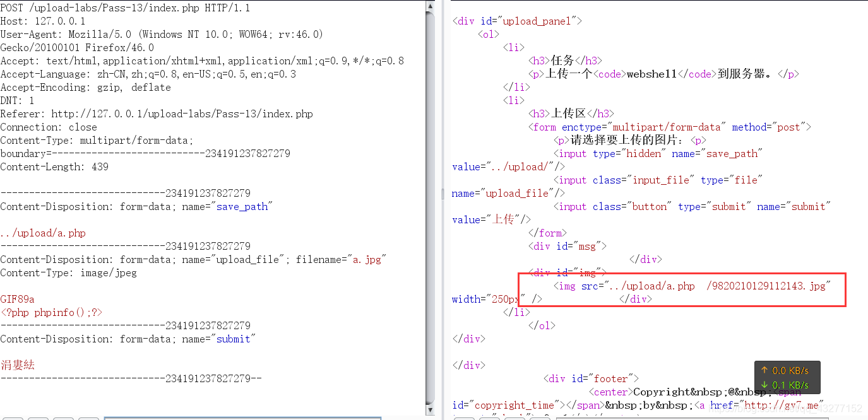868x420 pixels.
Task: Click the img src ../upload/a.php path line
Action: click(692, 286)
